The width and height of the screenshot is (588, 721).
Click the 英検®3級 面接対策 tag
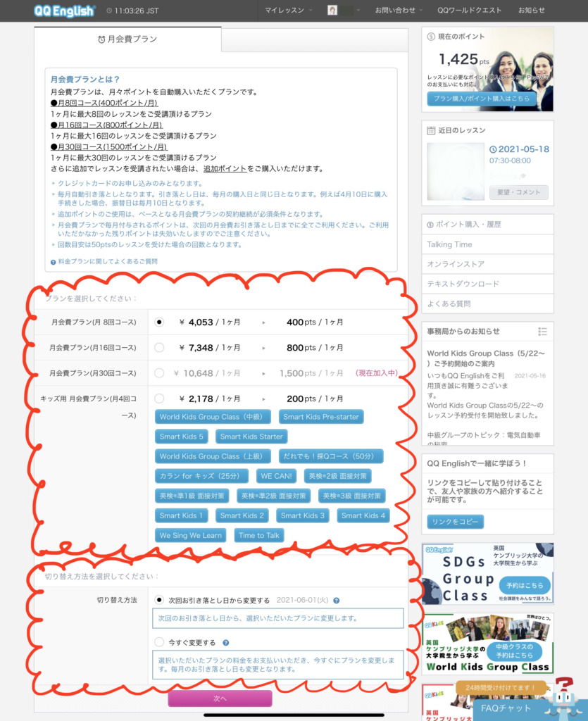(351, 496)
